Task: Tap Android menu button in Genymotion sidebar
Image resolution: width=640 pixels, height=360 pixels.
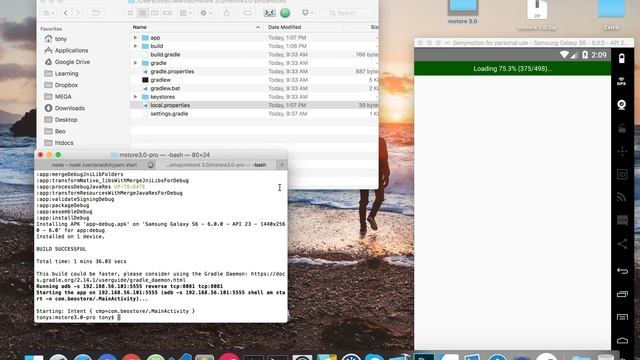Action: coord(622,317)
